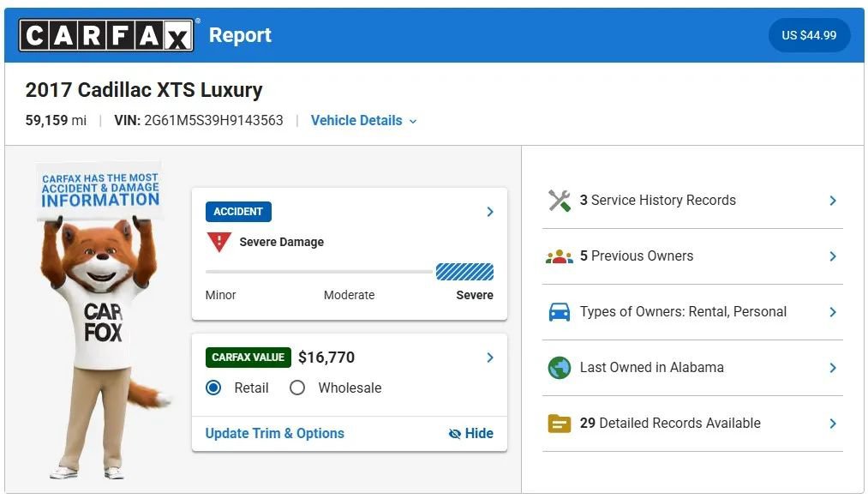This screenshot has height=499, width=868.
Task: Click the 'Minor' severity label
Action: point(220,295)
